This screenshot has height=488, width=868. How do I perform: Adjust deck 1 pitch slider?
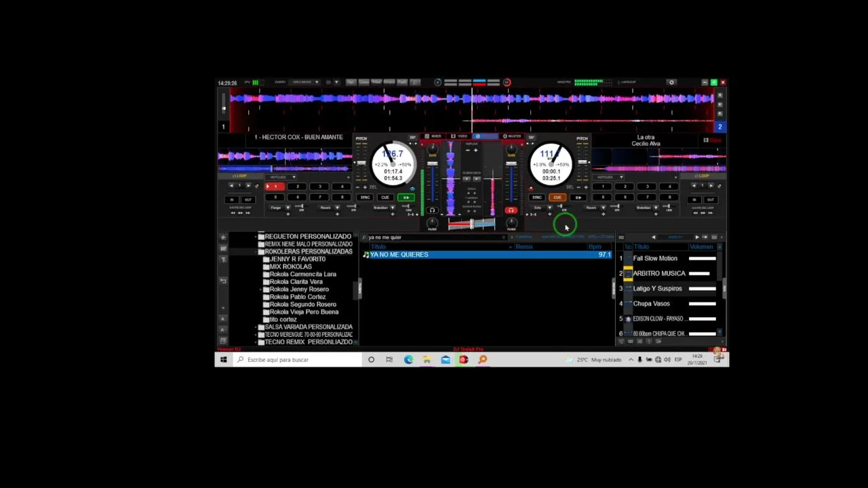[361, 163]
